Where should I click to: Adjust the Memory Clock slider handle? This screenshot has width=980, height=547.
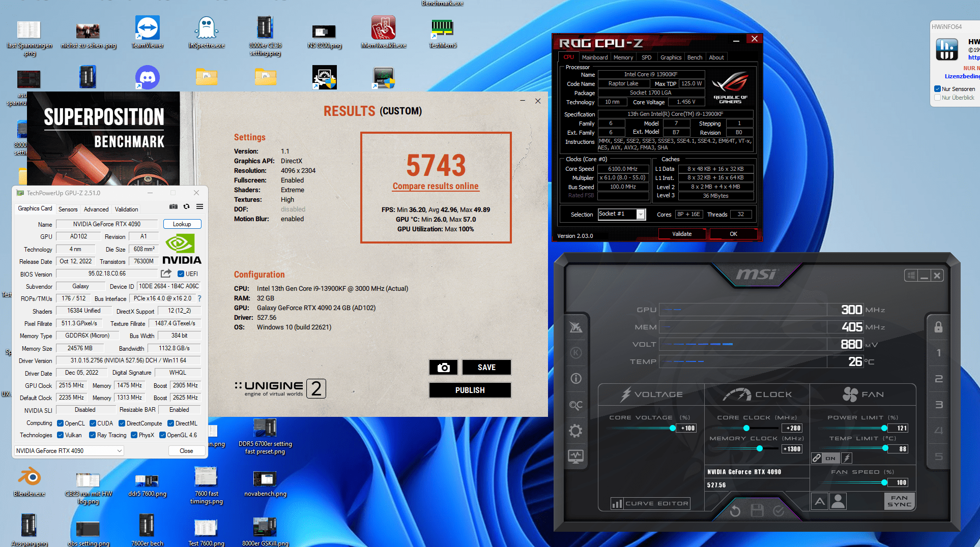[760, 449]
